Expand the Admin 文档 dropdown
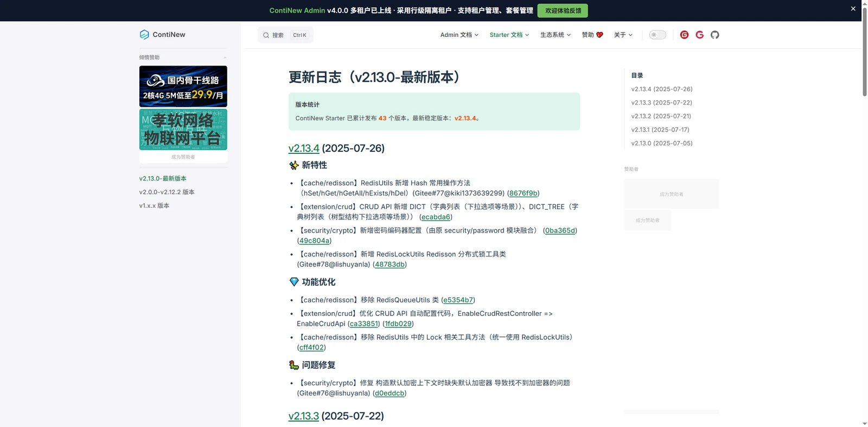This screenshot has width=868, height=427. click(459, 35)
